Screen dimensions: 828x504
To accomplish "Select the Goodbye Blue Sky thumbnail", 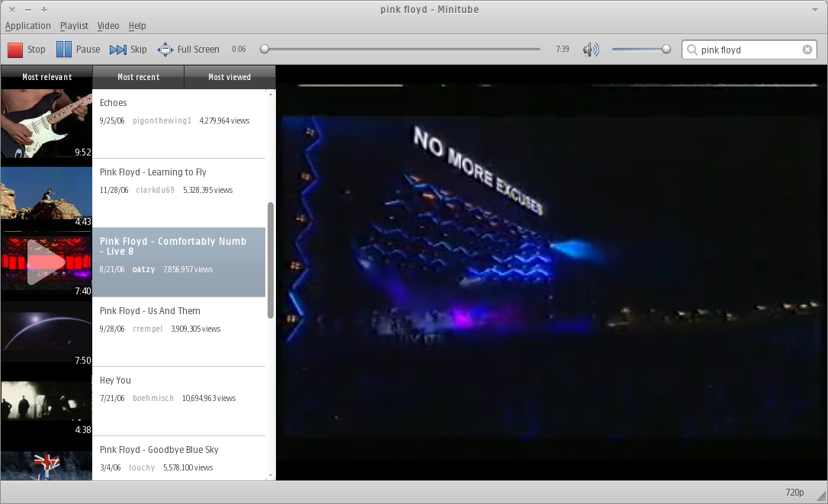I will (47, 466).
